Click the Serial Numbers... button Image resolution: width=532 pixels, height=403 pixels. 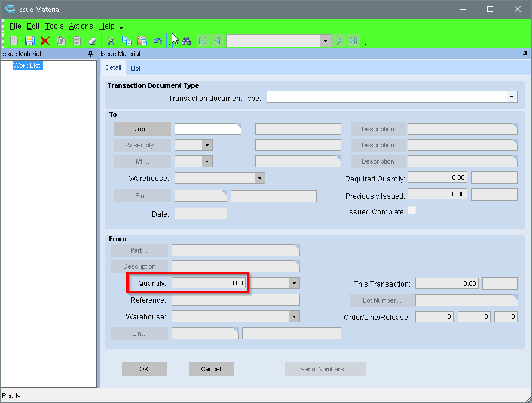tap(325, 369)
